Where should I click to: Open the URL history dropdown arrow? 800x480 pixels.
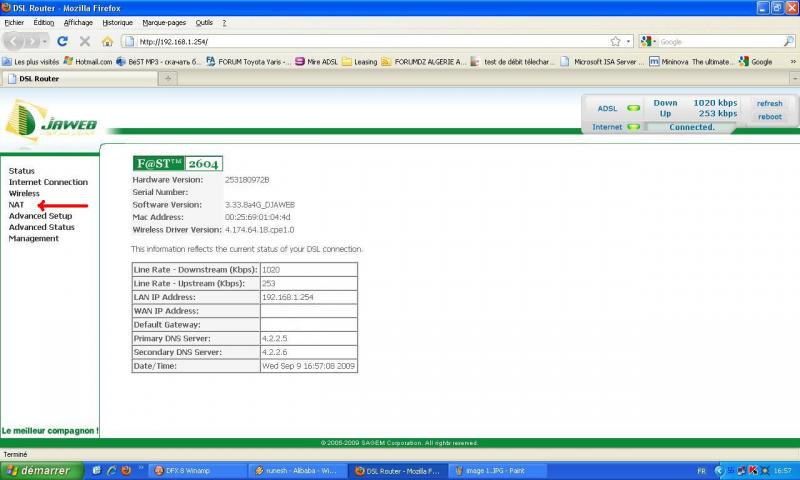pos(628,41)
